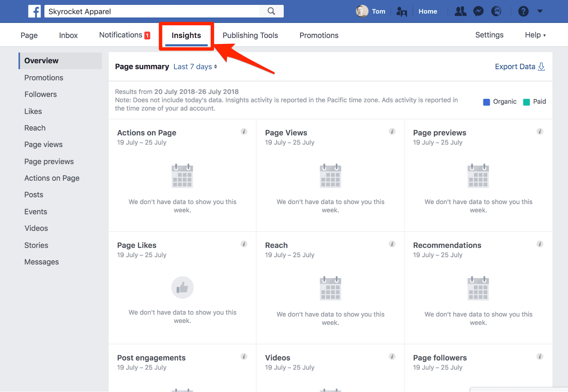Open the info icon on Page Views card
Viewport: 568px width, 392px height.
coord(392,132)
